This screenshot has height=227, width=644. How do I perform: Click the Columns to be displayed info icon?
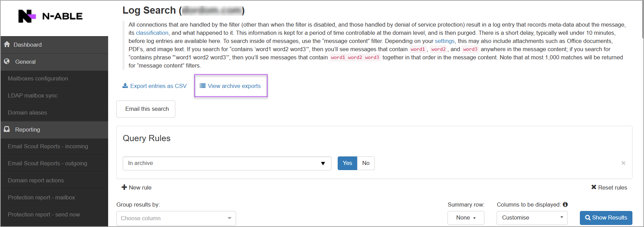565,205
